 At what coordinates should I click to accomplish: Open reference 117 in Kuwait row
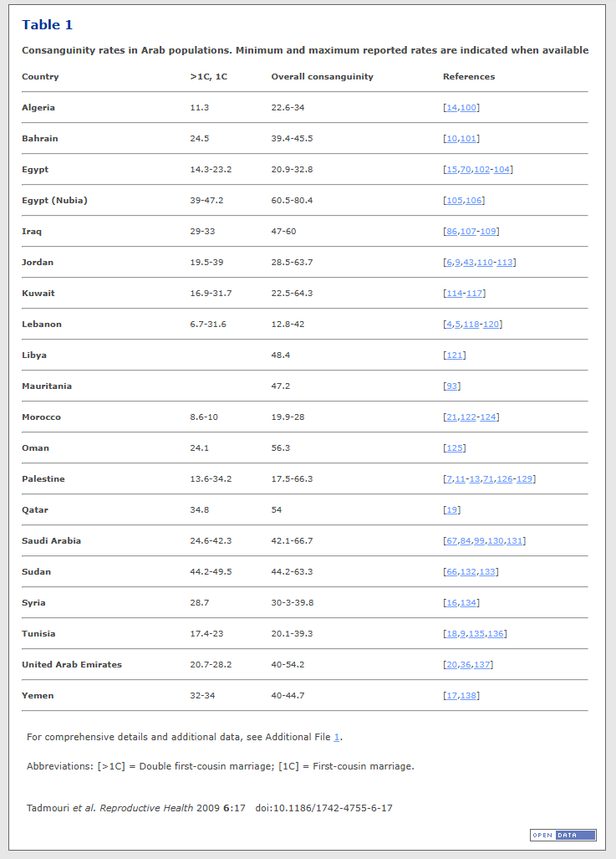pos(474,294)
